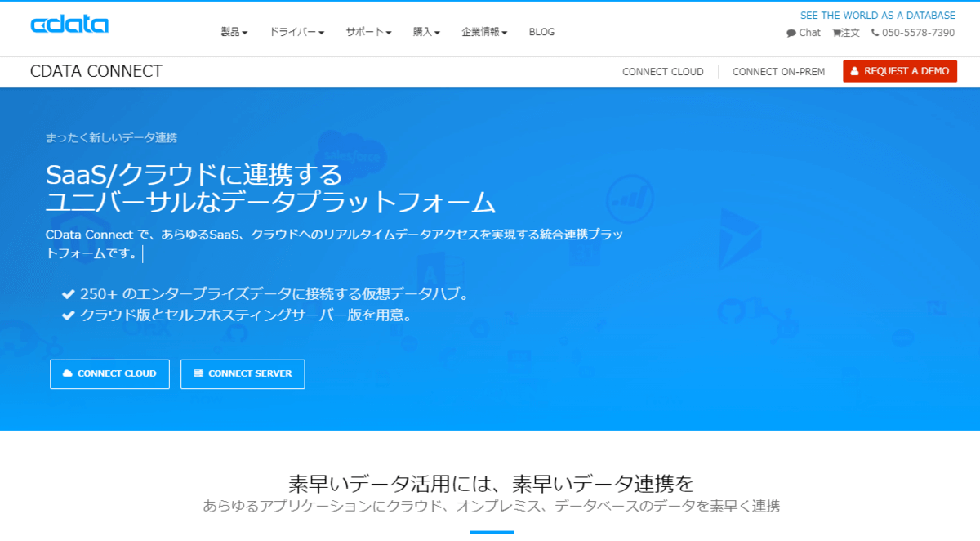
Task: Go to the BLOG page
Action: pos(541,32)
